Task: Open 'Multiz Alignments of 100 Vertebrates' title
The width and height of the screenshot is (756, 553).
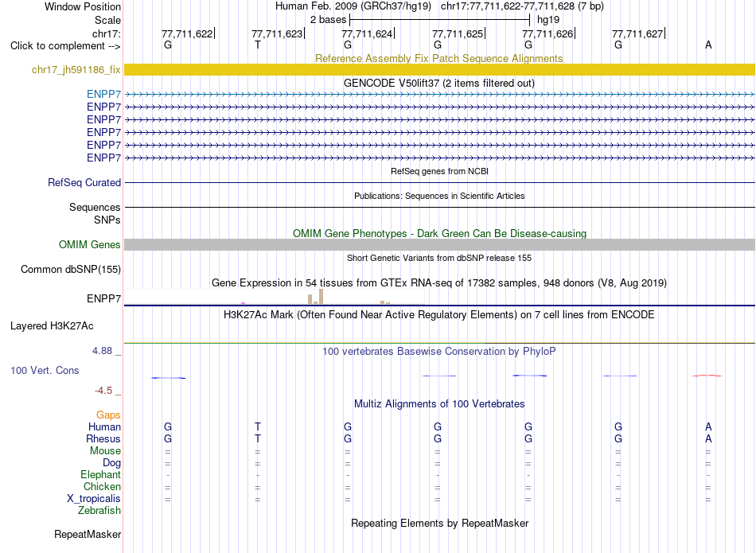Action: [x=439, y=404]
